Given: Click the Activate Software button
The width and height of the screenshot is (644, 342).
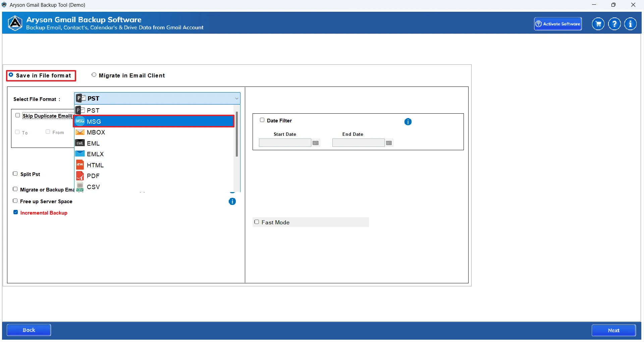Looking at the screenshot, I should (x=558, y=24).
